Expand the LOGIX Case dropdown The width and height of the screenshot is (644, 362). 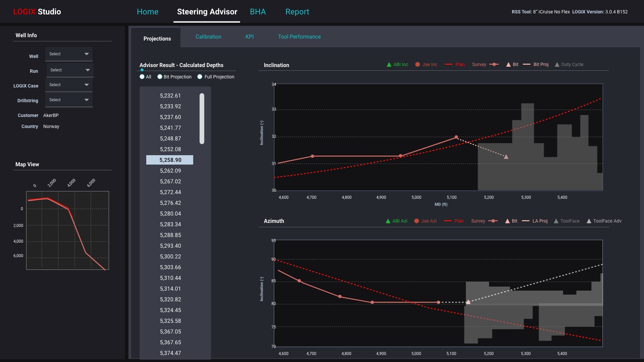point(69,85)
